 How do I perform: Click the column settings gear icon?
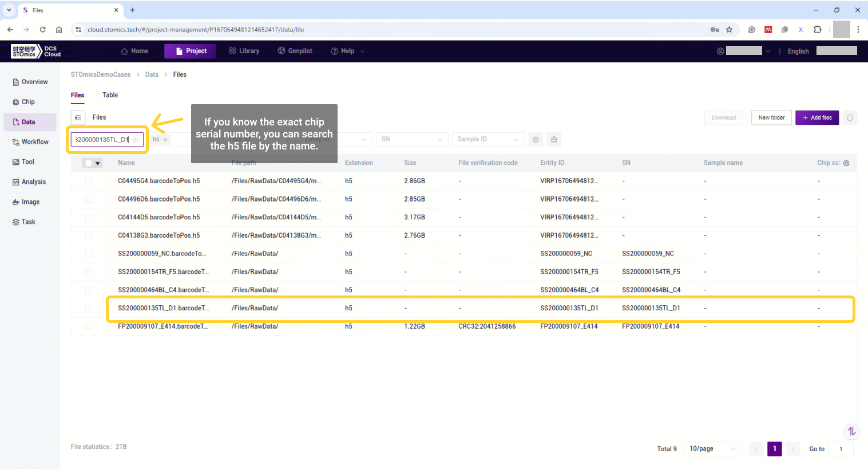coord(846,163)
